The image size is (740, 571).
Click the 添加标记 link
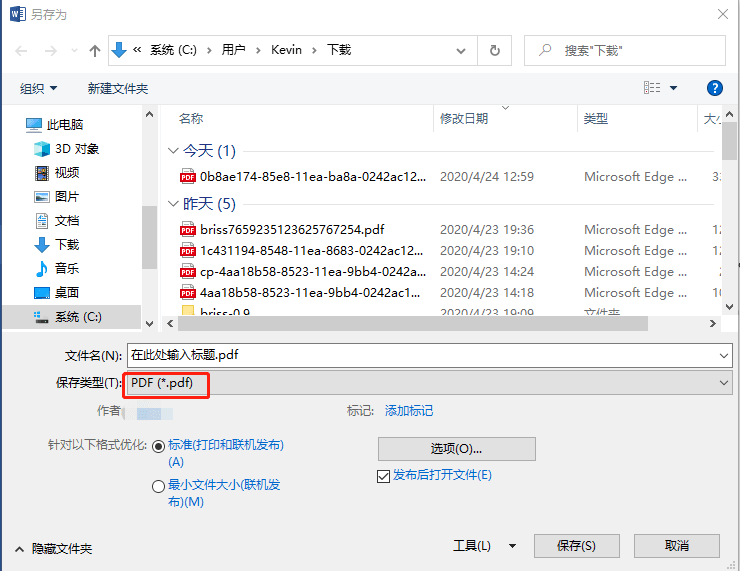coord(409,411)
